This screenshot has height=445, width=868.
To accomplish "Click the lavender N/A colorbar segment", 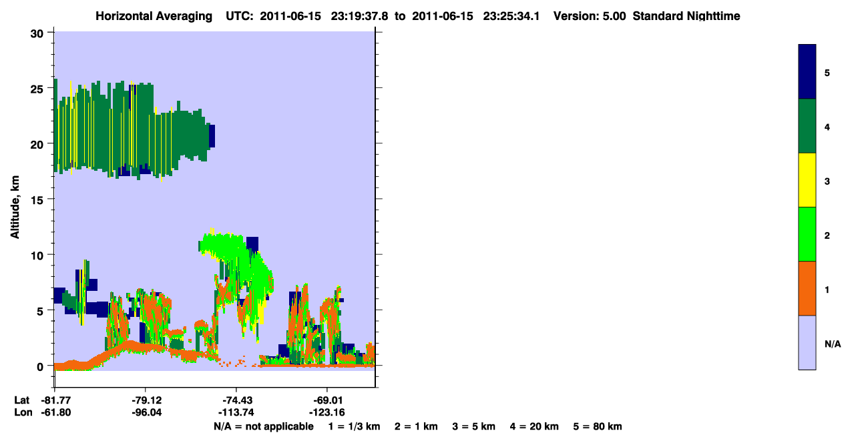I will coord(807,342).
